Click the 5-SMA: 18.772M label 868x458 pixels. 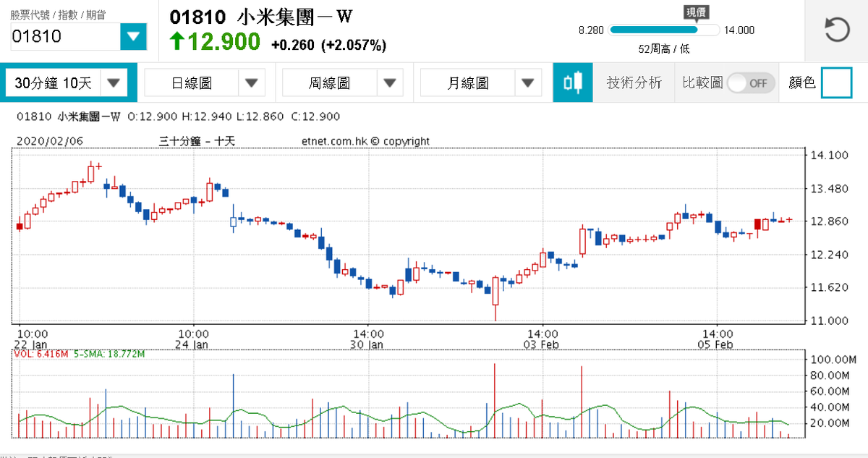110,354
